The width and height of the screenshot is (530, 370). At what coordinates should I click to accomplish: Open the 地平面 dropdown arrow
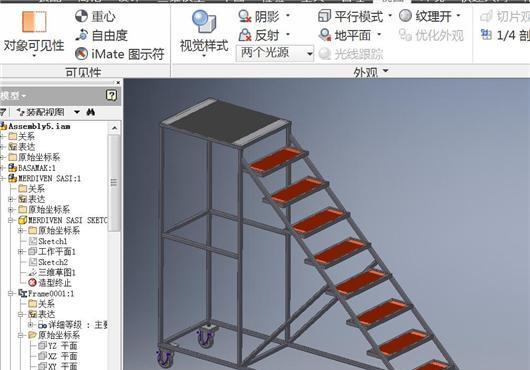[379, 34]
